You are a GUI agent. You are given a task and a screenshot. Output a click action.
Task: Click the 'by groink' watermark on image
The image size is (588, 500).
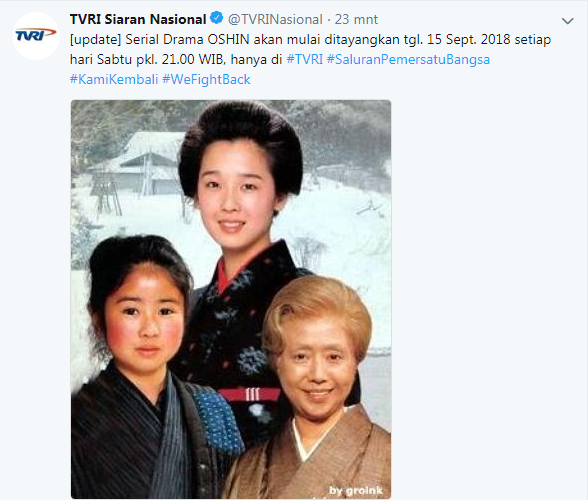356,490
